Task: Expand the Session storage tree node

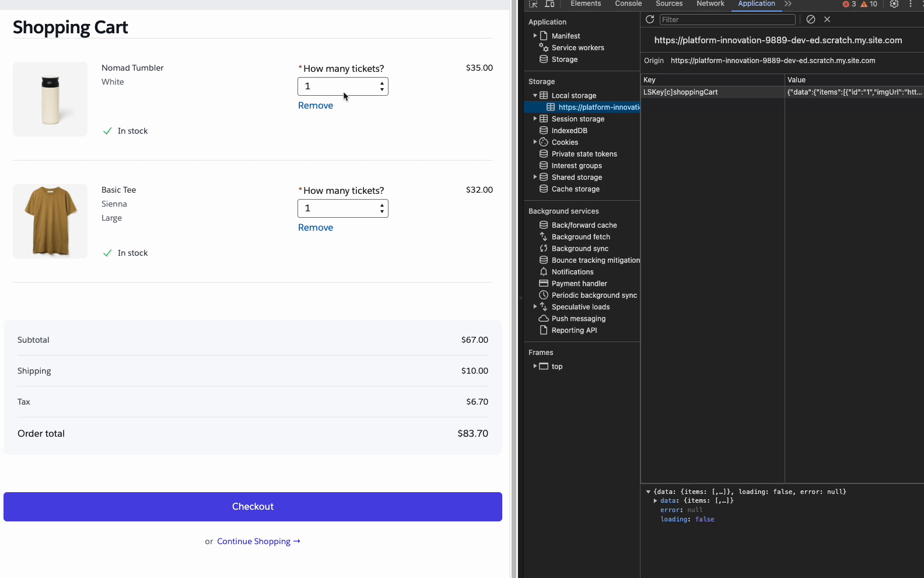Action: coord(535,119)
